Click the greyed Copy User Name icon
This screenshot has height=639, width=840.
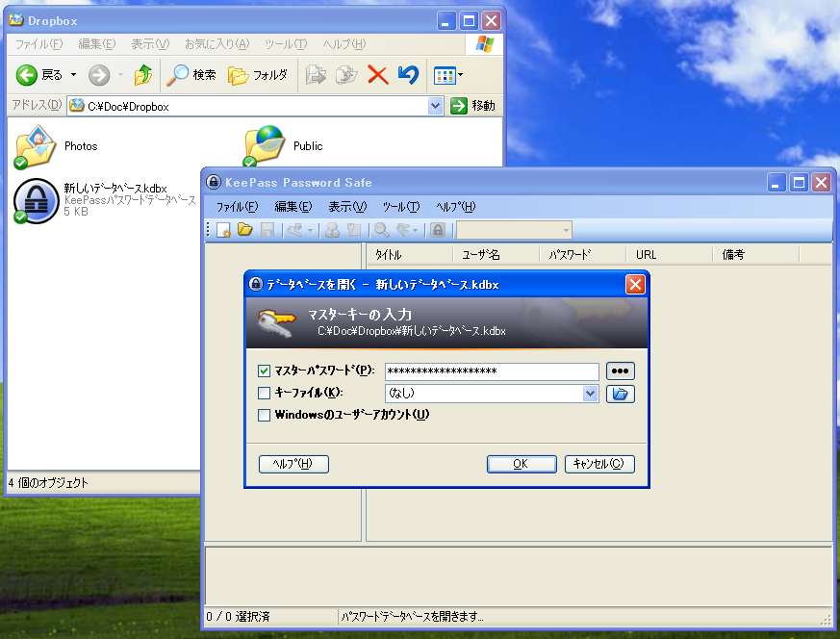tap(332, 230)
